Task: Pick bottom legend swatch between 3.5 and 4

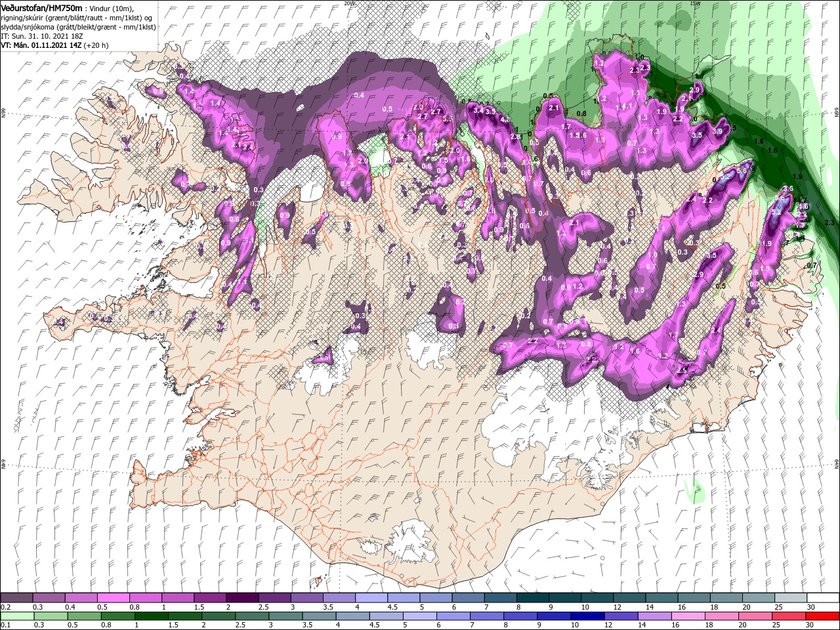Action: click(318, 616)
